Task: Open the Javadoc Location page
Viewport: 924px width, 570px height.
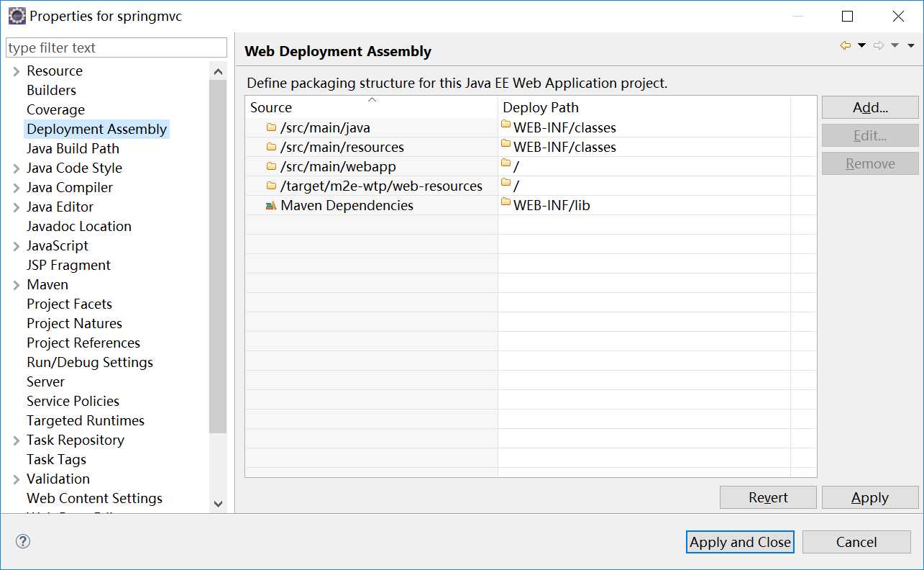Action: tap(79, 226)
